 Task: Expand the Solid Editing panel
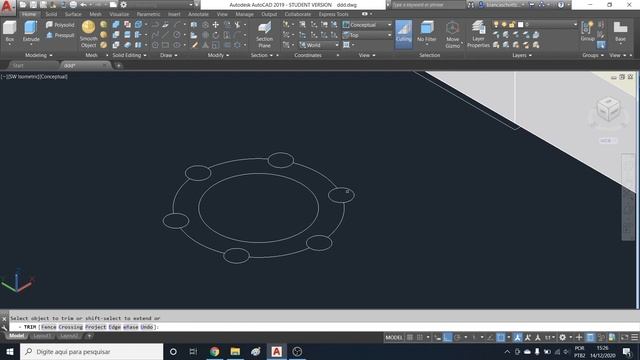[x=129, y=55]
